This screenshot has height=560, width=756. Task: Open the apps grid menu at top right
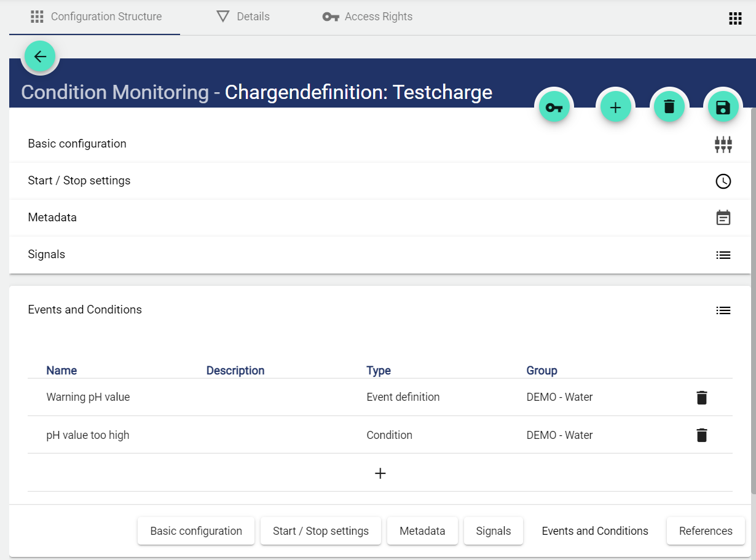[735, 18]
